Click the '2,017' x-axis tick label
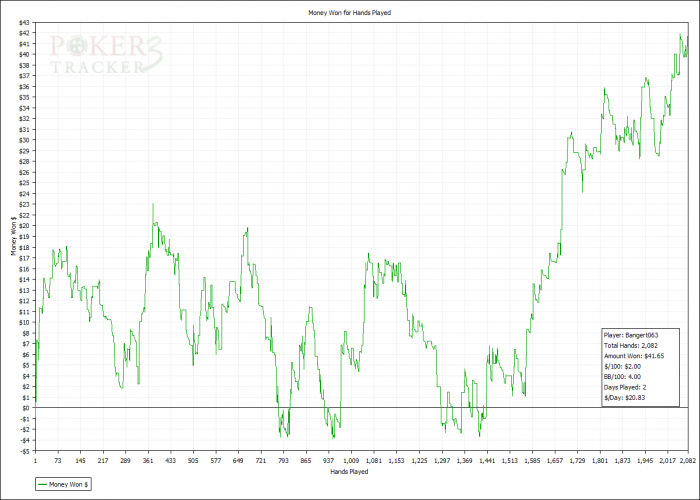Image resolution: width=700 pixels, height=500 pixels. click(667, 461)
